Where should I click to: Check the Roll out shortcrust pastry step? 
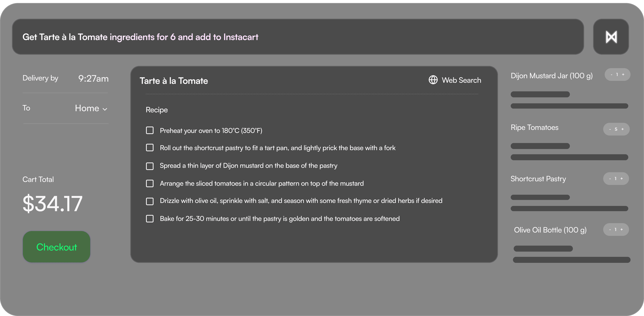point(150,148)
